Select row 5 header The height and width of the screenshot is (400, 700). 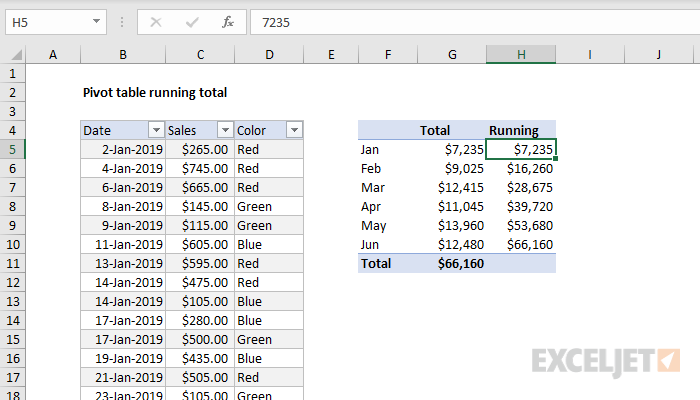coord(12,150)
